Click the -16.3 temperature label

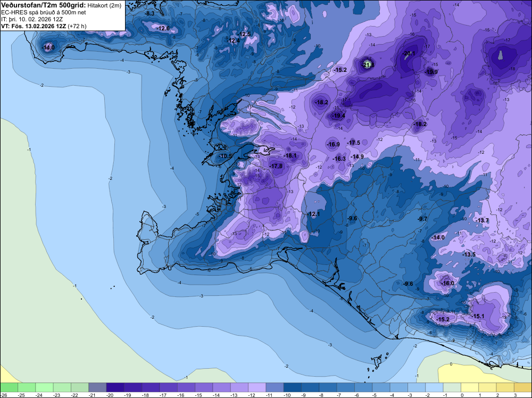(x=339, y=159)
